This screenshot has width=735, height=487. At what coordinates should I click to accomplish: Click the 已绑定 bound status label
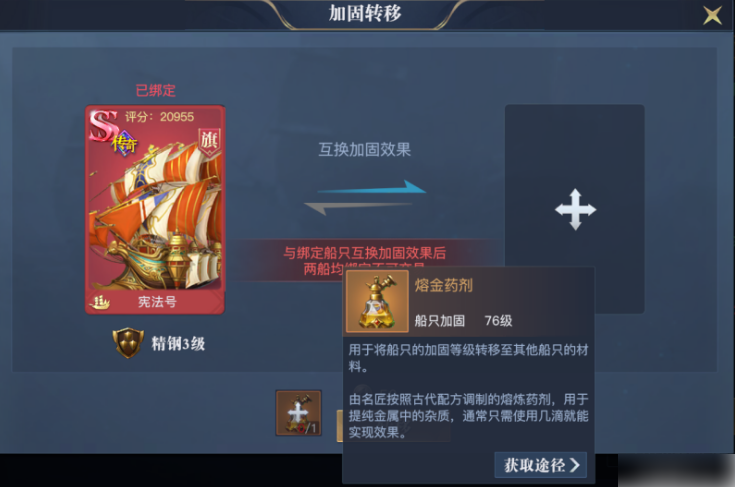[156, 90]
